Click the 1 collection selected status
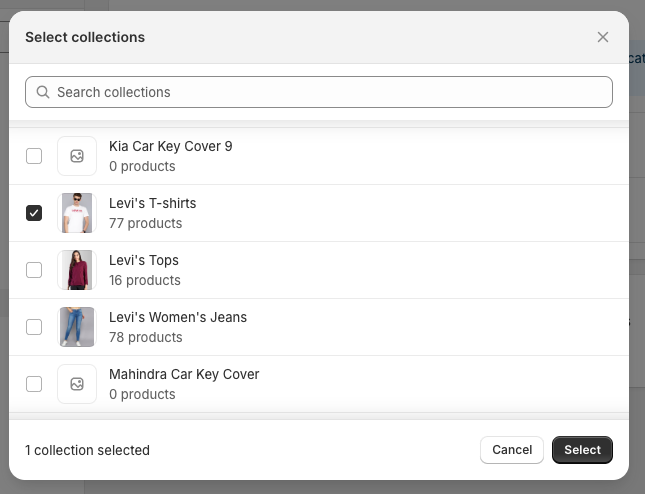The height and width of the screenshot is (494, 645). (x=87, y=450)
